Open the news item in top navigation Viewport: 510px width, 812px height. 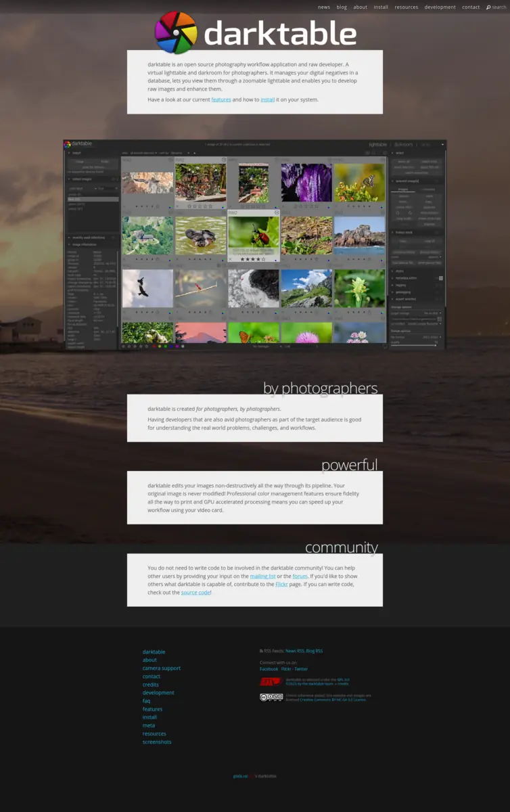pyautogui.click(x=324, y=7)
